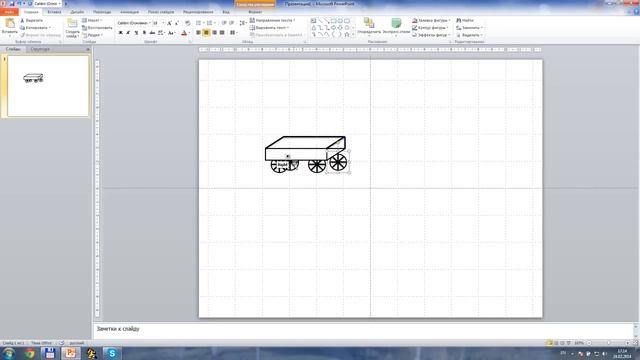Image resolution: width=640 pixels, height=360 pixels.
Task: Open Text Direction (Направление текста) menu
Action: click(272, 20)
